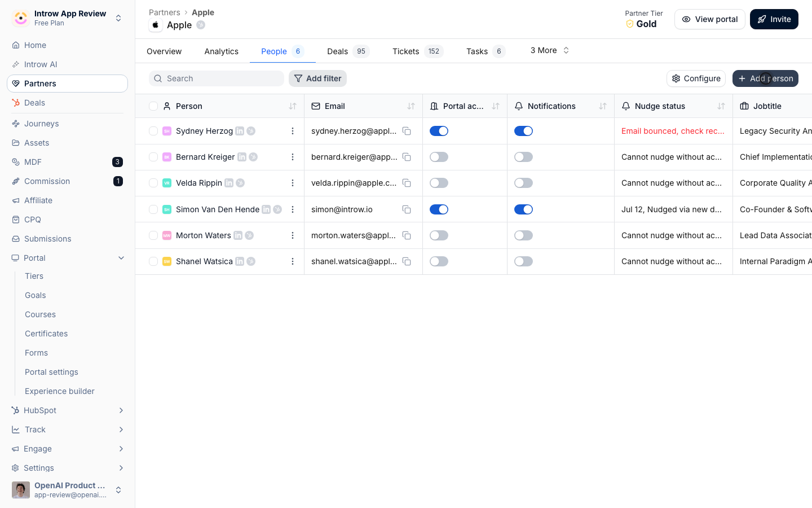The width and height of the screenshot is (812, 508).
Task: Open Simon Van Den Hende's LinkedIn icon
Action: [x=266, y=209]
